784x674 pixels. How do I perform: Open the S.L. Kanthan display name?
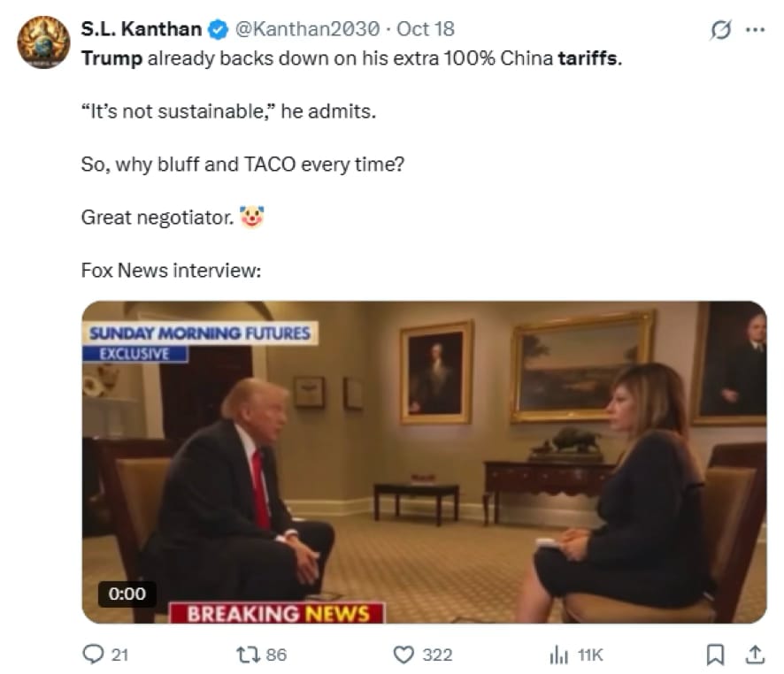click(141, 29)
